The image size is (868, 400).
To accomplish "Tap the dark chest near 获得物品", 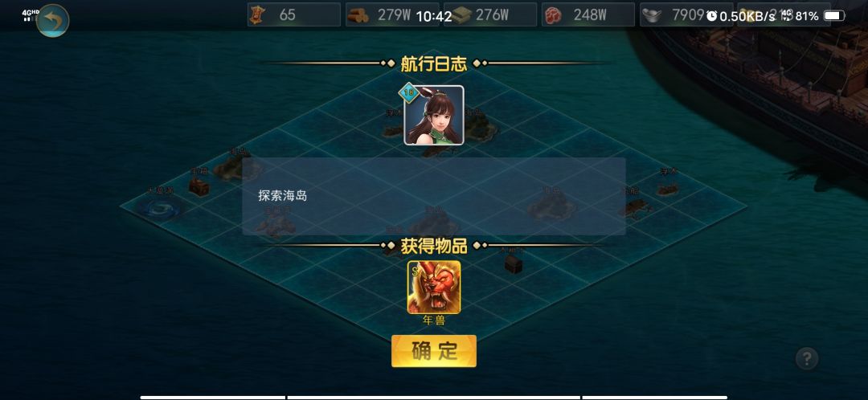I will (x=514, y=263).
